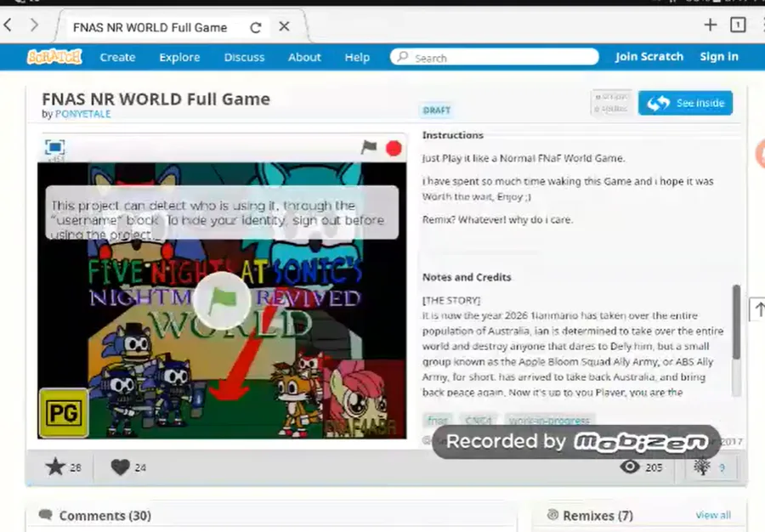765x532 pixels.
Task: Click the eye views icon
Action: [x=629, y=467]
